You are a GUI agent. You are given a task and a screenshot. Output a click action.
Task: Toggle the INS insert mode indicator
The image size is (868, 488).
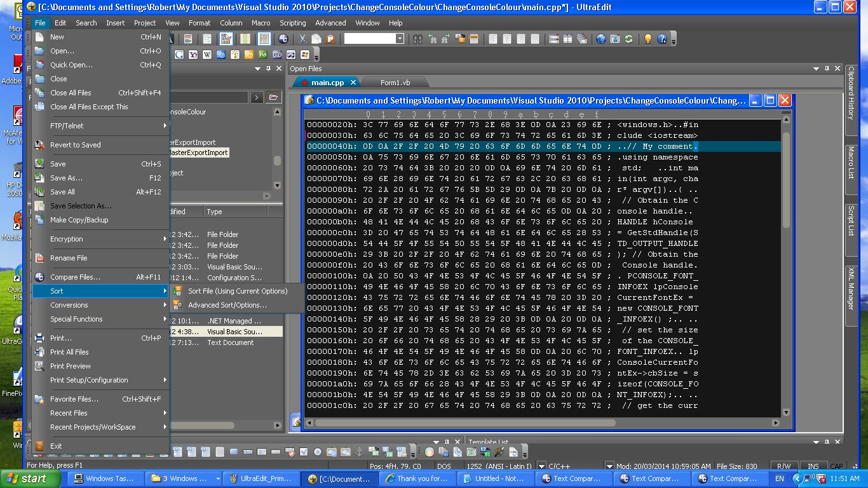click(813, 466)
